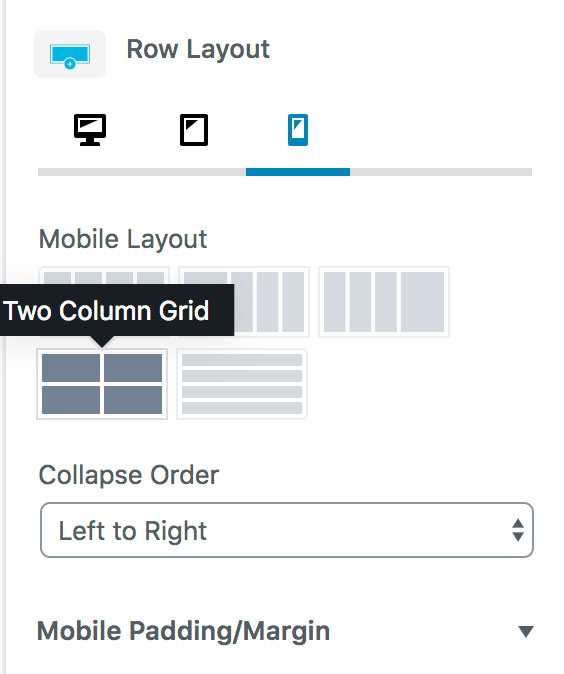Click the Mobile Layout label
Image resolution: width=564 pixels, height=674 pixels.
[x=123, y=239]
